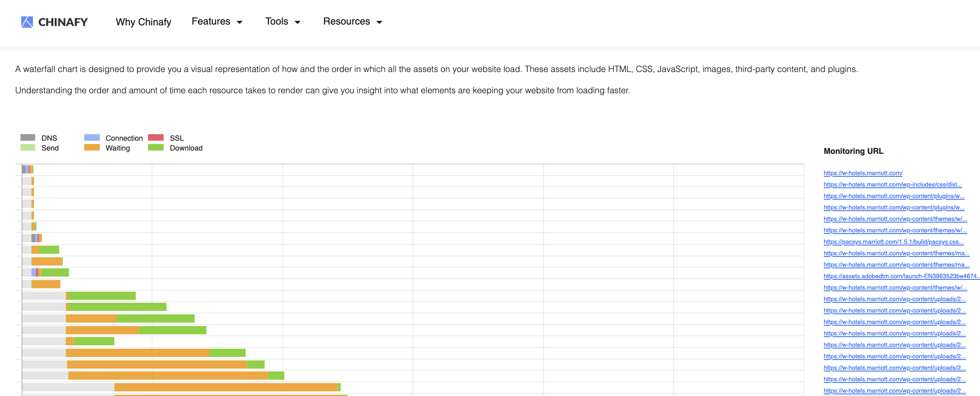Click the CHINAFY brand name
Viewport: 980px width, 396px height.
coord(63,22)
